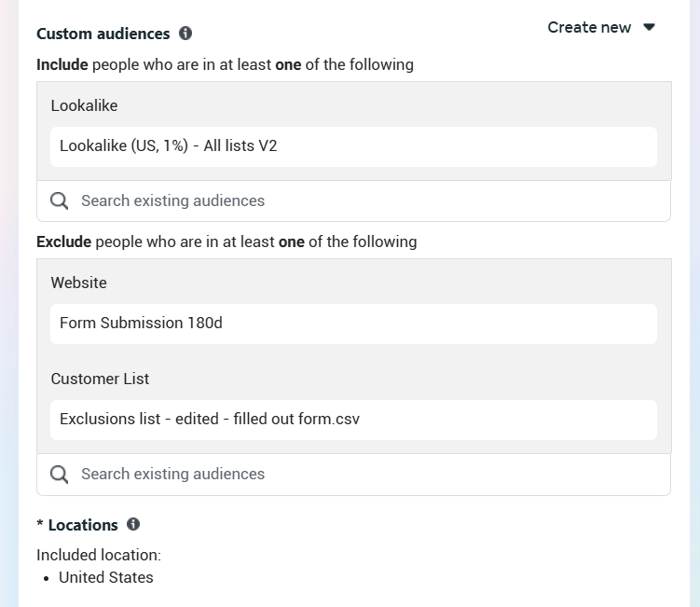The image size is (700, 607).
Task: Select the Exclusions list - edited - filled out form.csv audience
Action: [x=353, y=420]
